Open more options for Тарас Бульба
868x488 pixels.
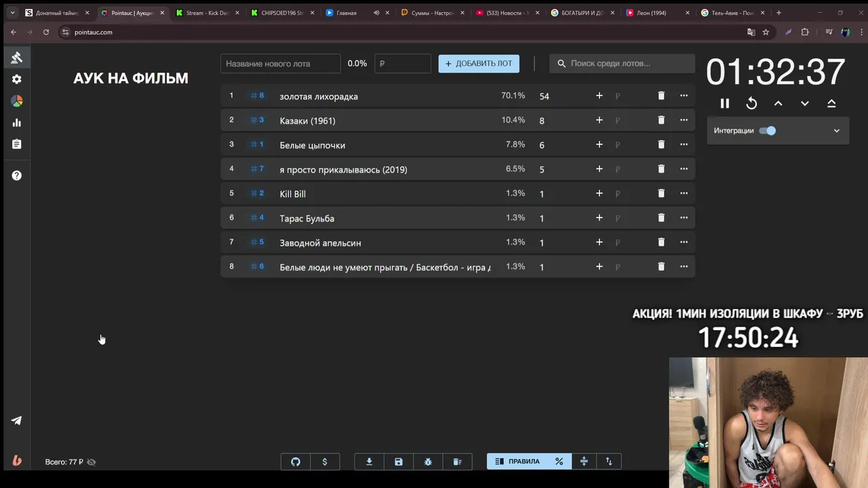click(684, 218)
